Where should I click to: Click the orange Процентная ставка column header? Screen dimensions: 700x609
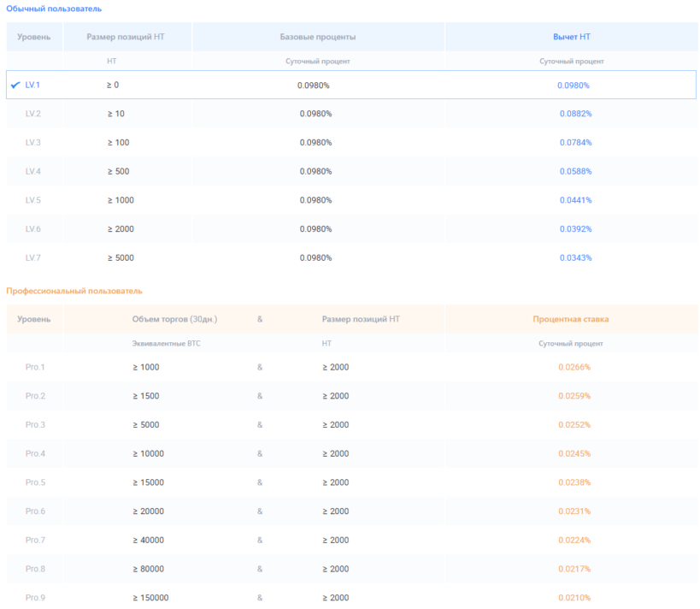(571, 319)
